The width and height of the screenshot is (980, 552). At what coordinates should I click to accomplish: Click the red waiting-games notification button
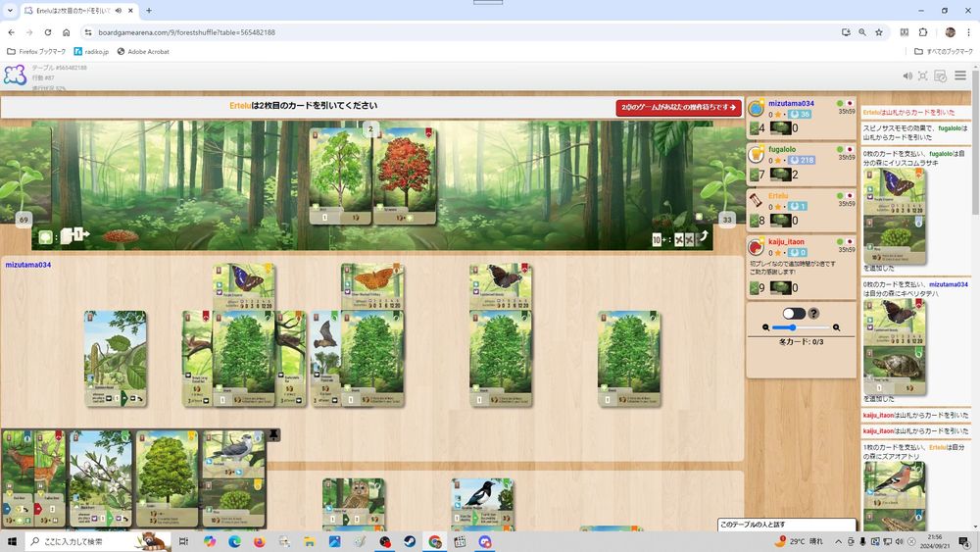point(679,108)
